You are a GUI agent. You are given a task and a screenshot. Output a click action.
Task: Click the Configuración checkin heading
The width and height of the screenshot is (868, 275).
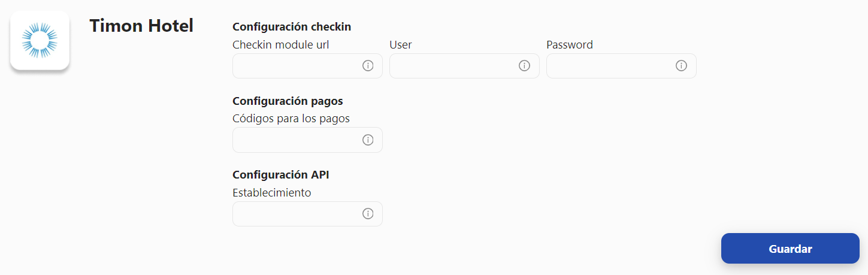tap(292, 27)
